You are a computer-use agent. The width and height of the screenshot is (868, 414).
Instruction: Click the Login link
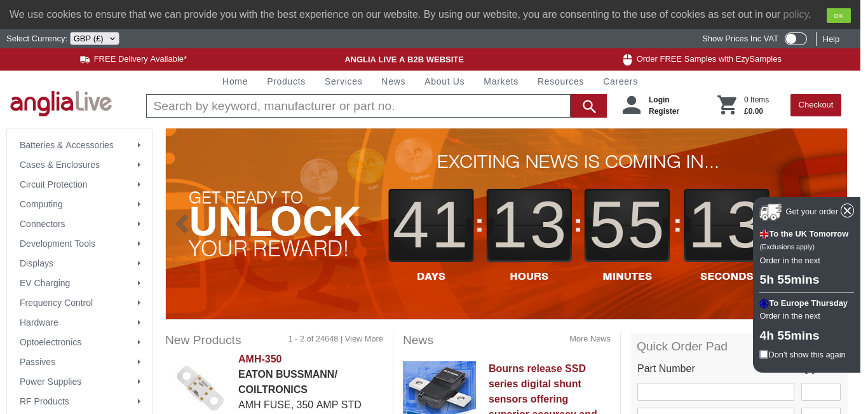coord(659,100)
